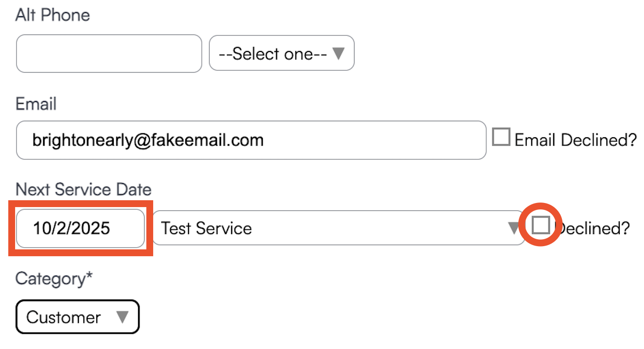Tick the service Declined? checkbox
644x349 pixels.
pyautogui.click(x=541, y=225)
